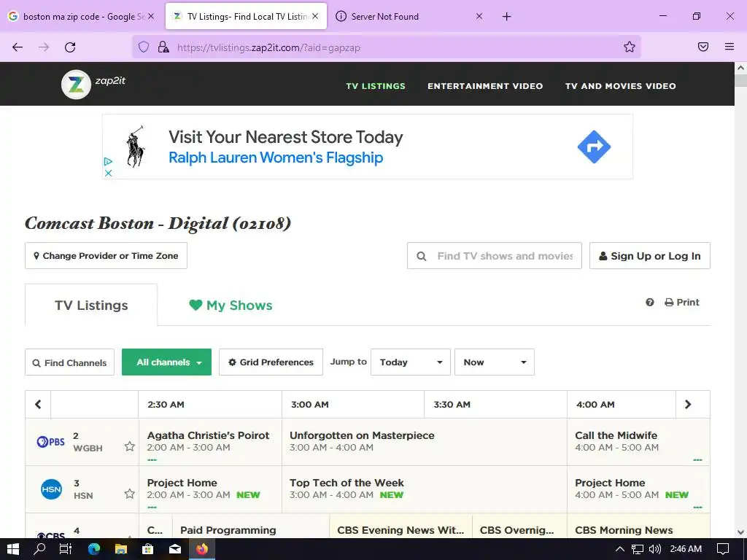Click Ralph Lauren Women's Flagship ad link

pos(275,157)
